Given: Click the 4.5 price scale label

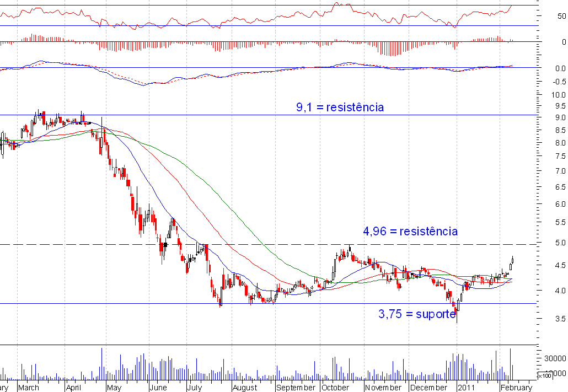Looking at the screenshot, I should click(x=560, y=265).
